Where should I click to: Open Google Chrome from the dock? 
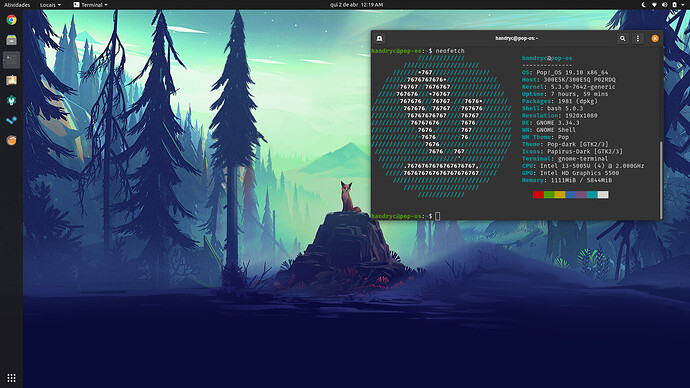pos(11,20)
